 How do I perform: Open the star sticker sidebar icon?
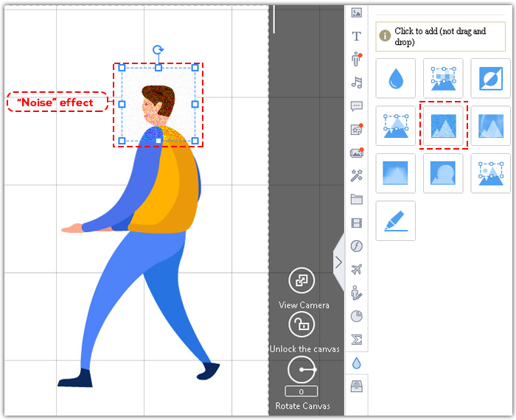(356, 129)
